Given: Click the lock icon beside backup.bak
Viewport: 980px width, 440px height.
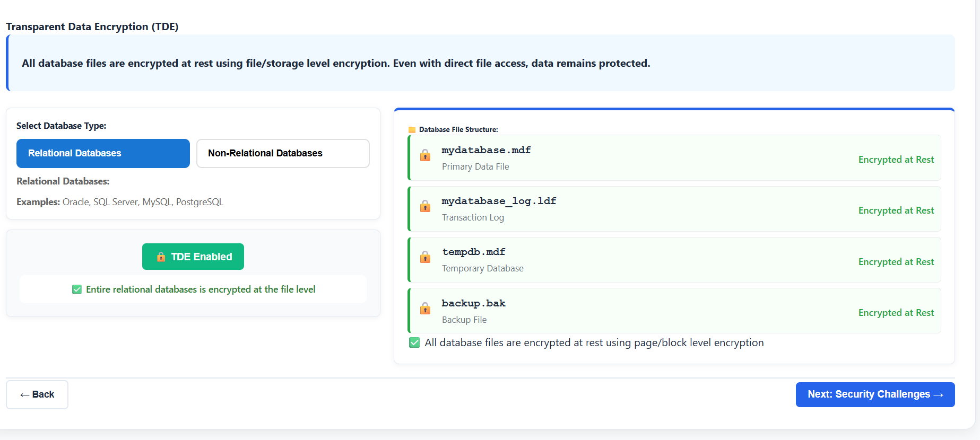Looking at the screenshot, I should (x=425, y=309).
